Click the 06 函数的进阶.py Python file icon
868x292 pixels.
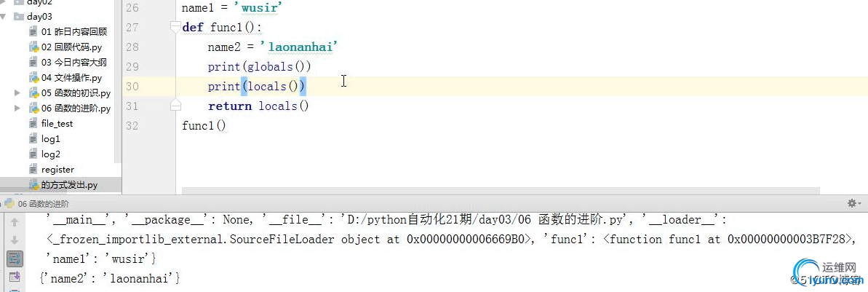33,108
